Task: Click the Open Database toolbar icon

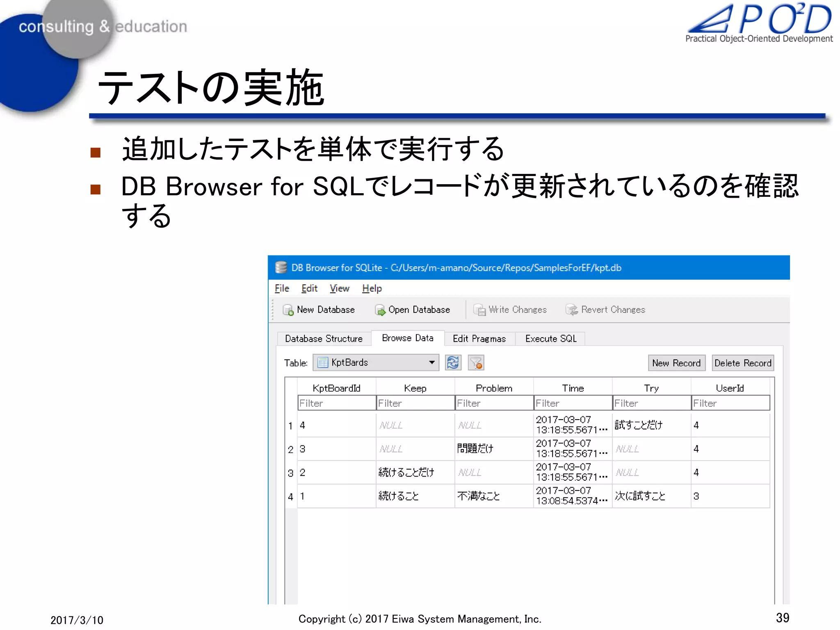Action: (380, 310)
